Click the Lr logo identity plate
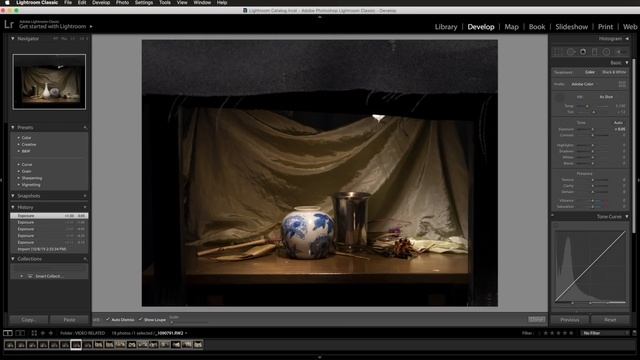 [9, 24]
